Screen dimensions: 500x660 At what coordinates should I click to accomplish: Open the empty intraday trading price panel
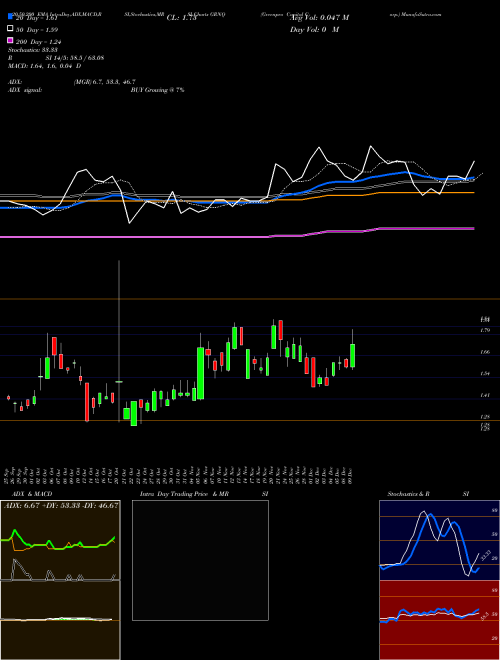[200, 560]
